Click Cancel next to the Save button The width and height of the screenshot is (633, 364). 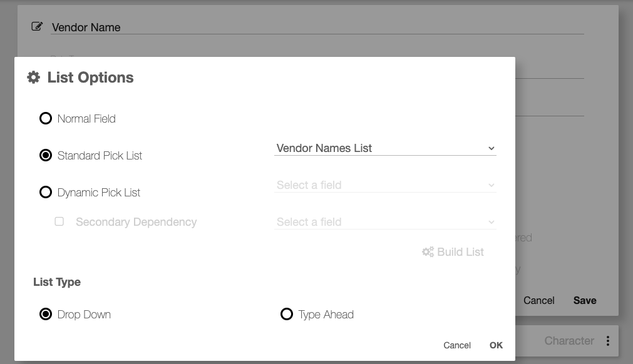coord(539,300)
